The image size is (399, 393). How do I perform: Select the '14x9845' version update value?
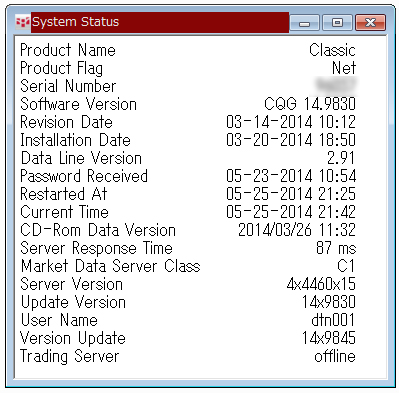(329, 338)
